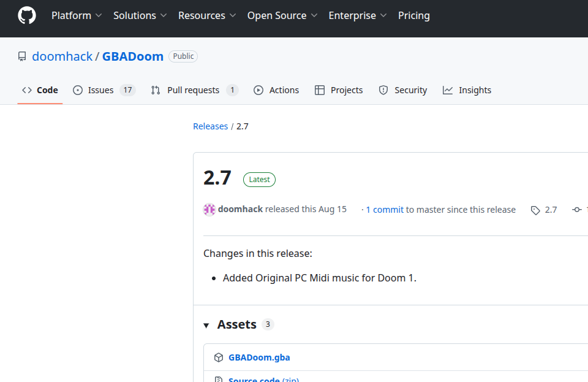The width and height of the screenshot is (588, 382).
Task: Open doomhack avatar image
Action: tap(209, 209)
